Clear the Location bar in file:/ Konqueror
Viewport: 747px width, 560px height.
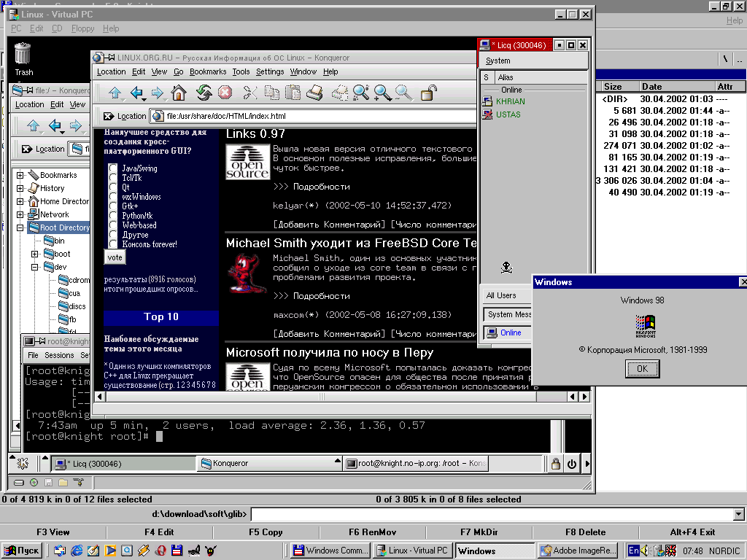click(27, 149)
